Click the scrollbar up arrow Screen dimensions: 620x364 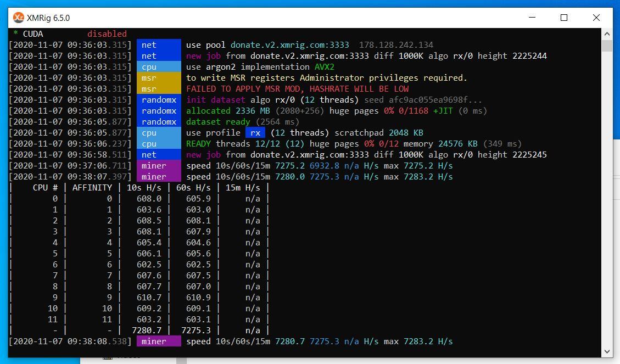coord(607,34)
